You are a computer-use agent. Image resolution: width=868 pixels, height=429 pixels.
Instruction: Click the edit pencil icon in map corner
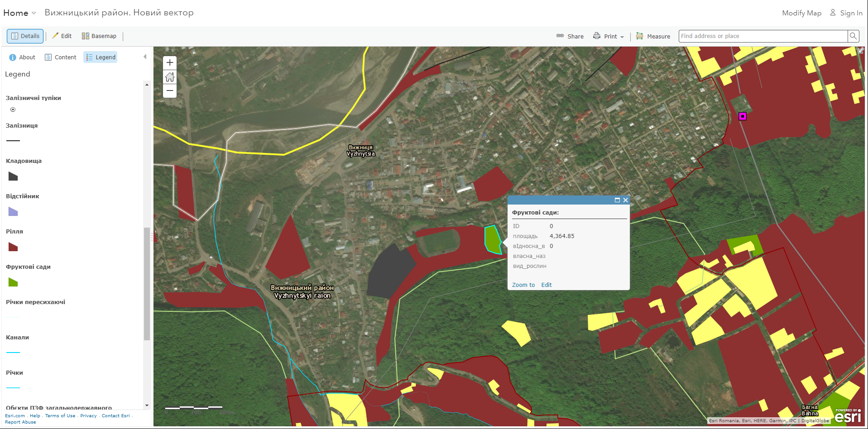[x=861, y=51]
